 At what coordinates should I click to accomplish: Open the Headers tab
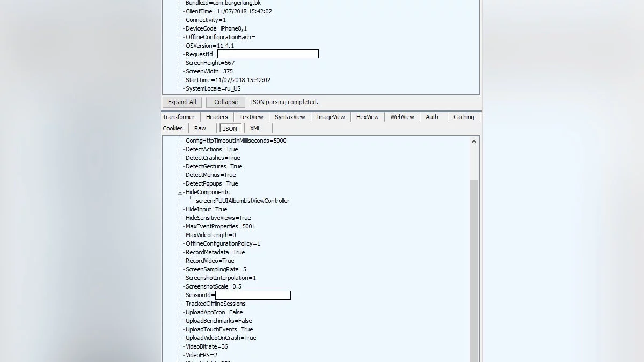point(217,117)
